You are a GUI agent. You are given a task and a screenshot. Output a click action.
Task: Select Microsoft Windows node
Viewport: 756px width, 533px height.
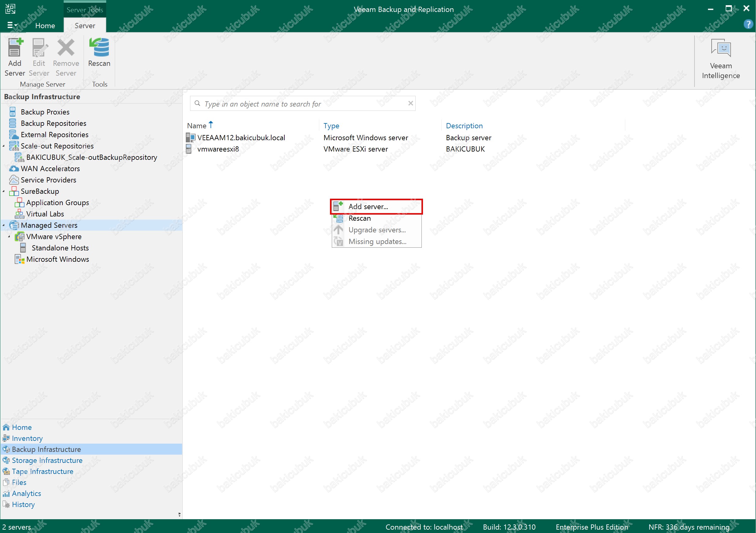tap(58, 259)
